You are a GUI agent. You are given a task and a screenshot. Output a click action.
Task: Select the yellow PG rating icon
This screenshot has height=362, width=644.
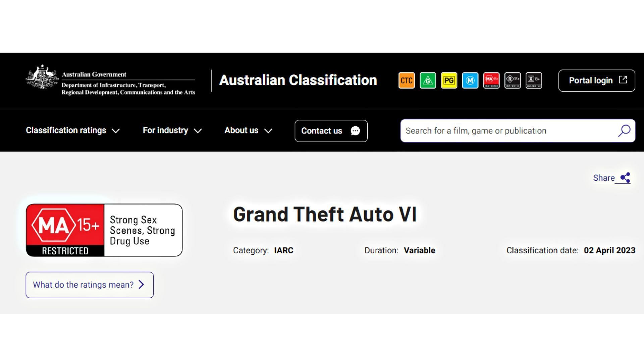click(449, 80)
